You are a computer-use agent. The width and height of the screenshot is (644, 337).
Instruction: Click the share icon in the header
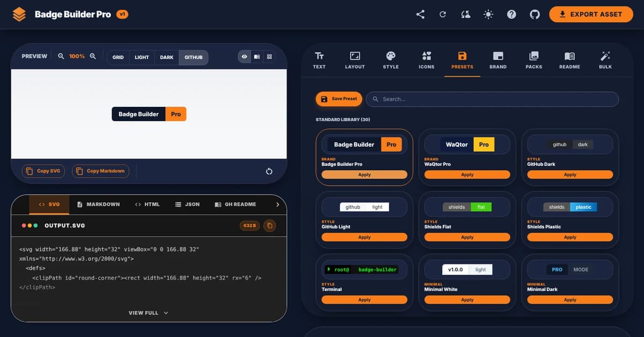pyautogui.click(x=420, y=14)
